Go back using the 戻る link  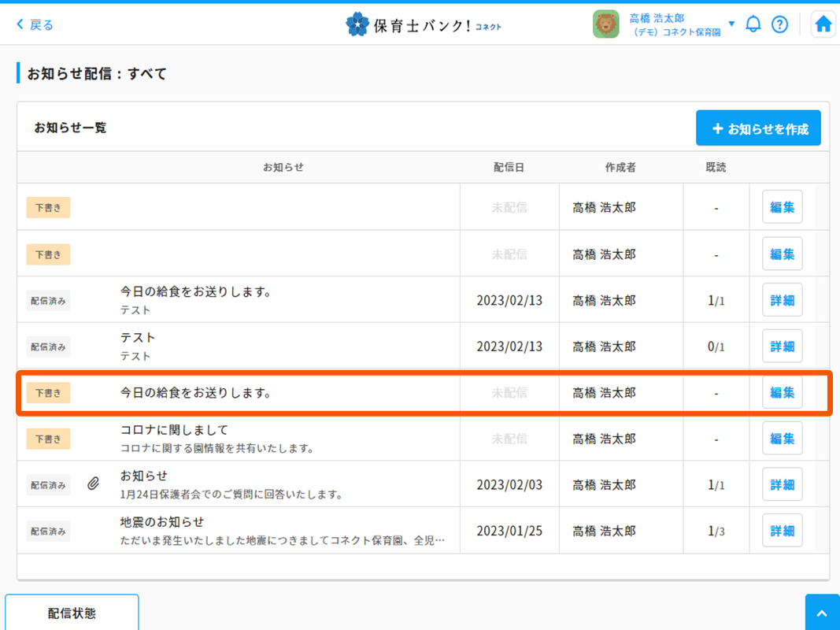(35, 24)
